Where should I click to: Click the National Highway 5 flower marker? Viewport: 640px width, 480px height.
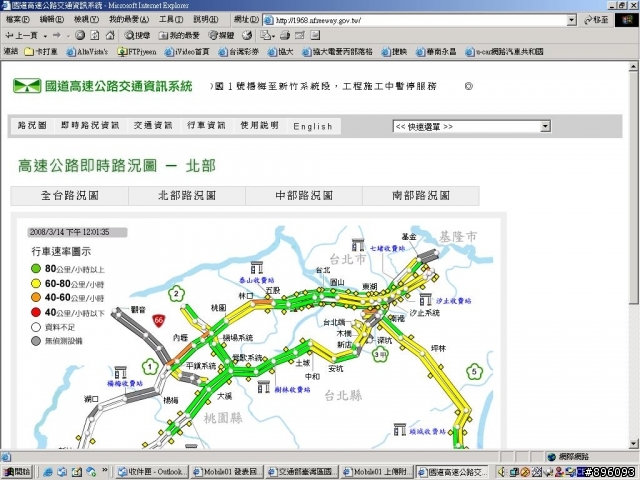[x=474, y=371]
